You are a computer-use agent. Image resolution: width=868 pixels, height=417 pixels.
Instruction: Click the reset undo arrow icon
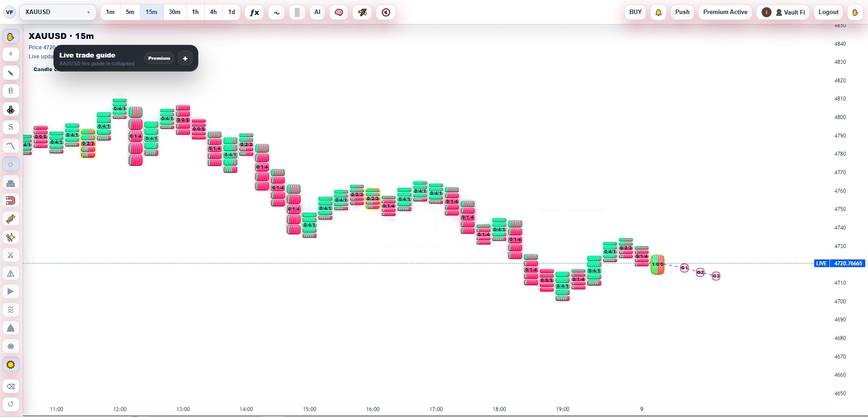pos(11,404)
